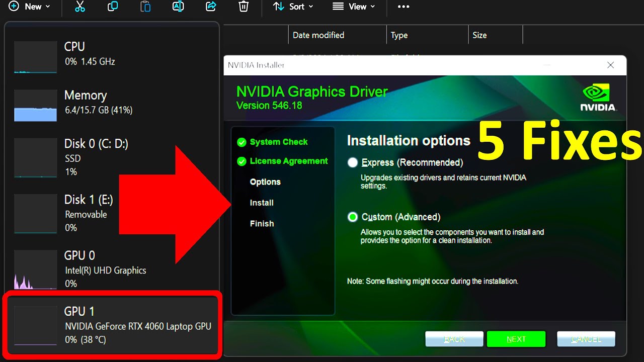The height and width of the screenshot is (362, 644).
Task: Click the Type column header
Action: point(399,35)
